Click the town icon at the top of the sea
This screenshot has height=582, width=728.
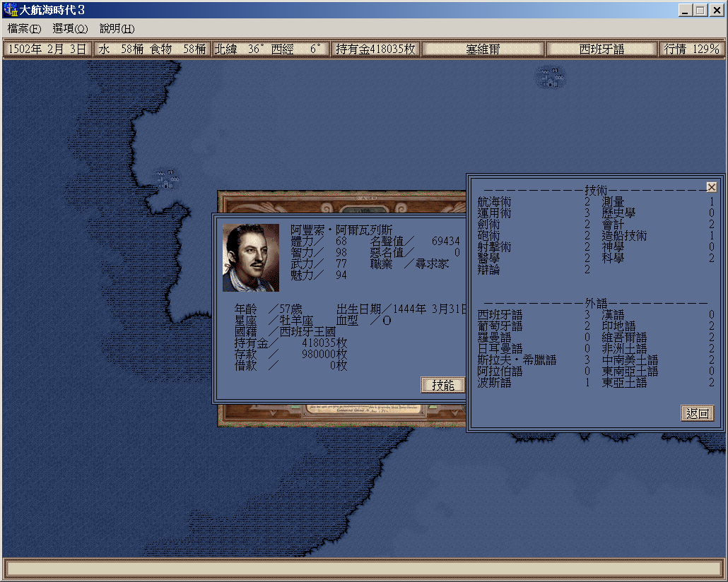coord(551,76)
